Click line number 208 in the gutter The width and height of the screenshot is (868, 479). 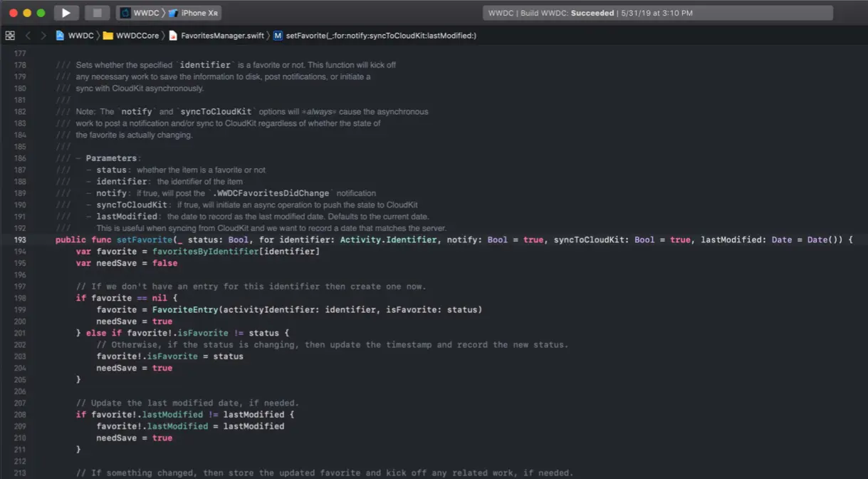point(19,414)
